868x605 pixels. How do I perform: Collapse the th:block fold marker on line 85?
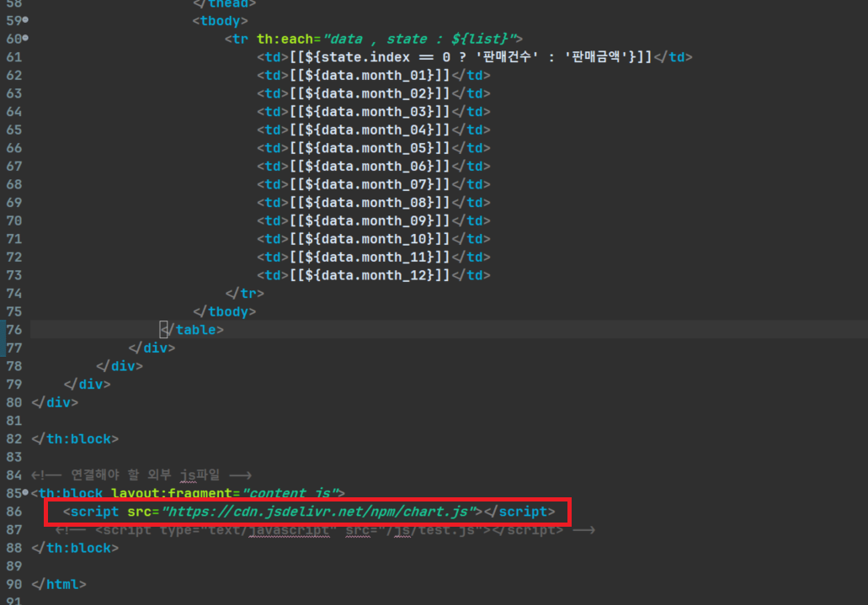coord(25,492)
